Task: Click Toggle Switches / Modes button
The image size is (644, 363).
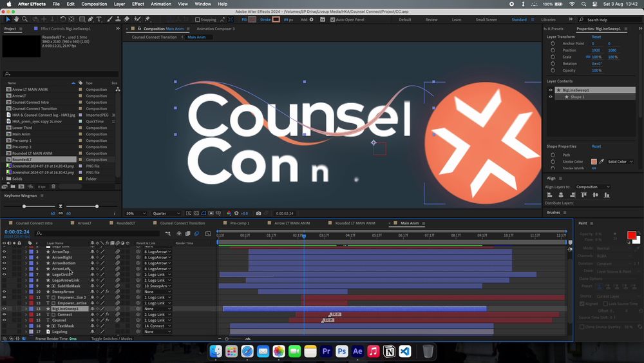Action: point(111,338)
